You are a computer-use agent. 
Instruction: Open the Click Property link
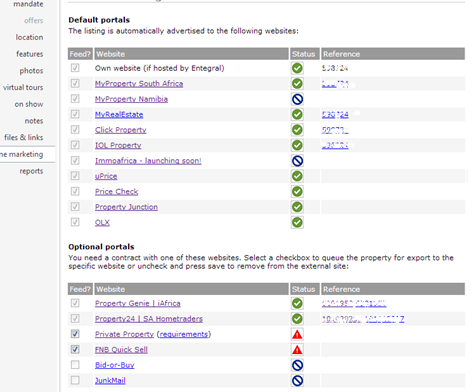click(x=121, y=130)
